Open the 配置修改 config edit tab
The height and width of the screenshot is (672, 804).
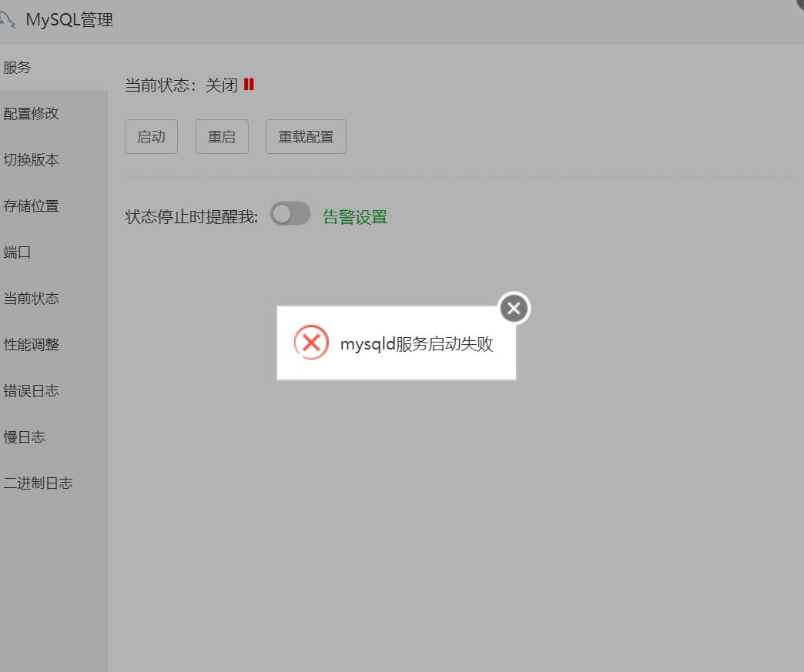(54, 113)
